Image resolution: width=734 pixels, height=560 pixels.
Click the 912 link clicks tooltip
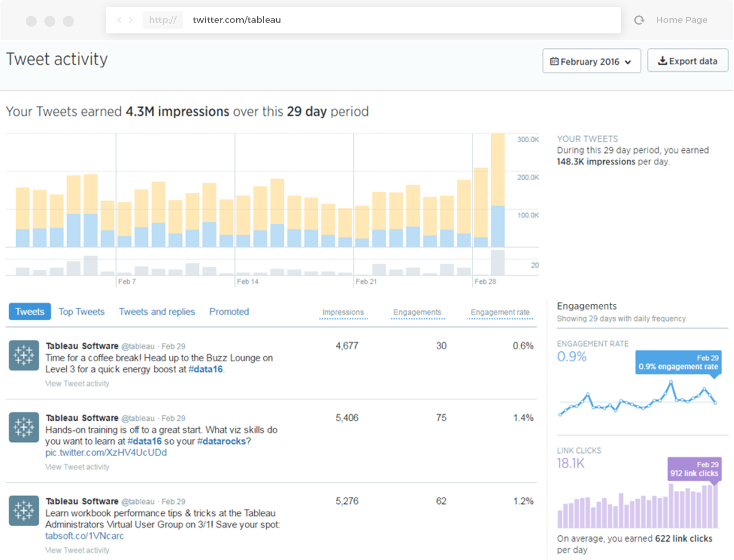pyautogui.click(x=694, y=469)
